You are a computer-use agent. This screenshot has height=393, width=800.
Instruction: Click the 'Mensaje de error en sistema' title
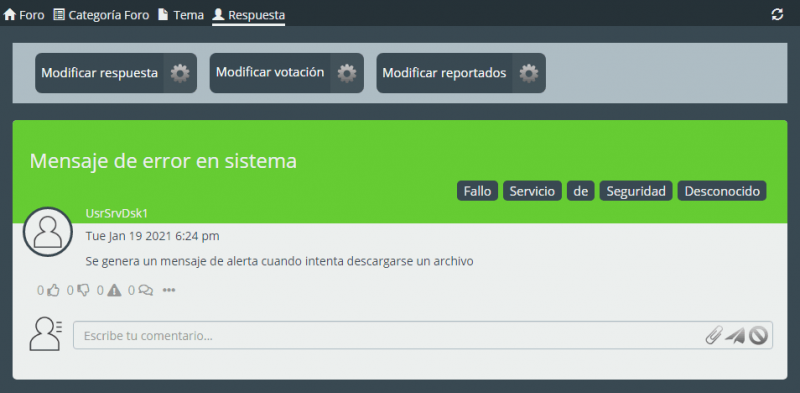(163, 161)
